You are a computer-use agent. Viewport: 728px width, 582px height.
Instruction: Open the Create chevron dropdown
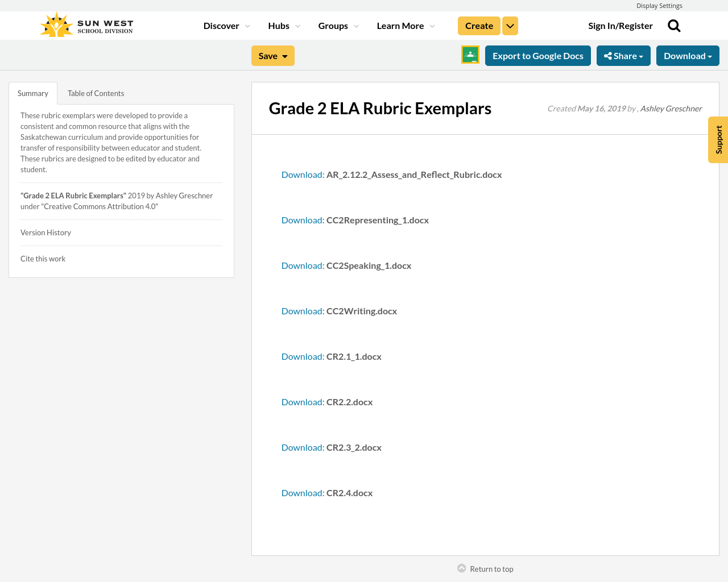pyautogui.click(x=510, y=26)
